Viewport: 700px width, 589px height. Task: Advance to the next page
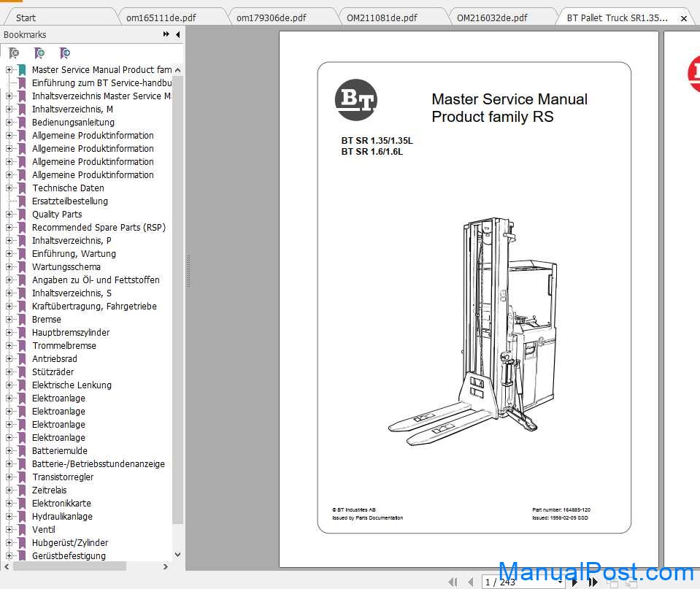tap(574, 582)
